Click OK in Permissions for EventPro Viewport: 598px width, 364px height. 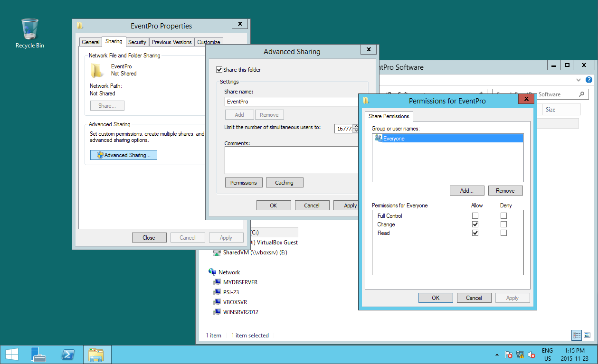click(x=436, y=298)
